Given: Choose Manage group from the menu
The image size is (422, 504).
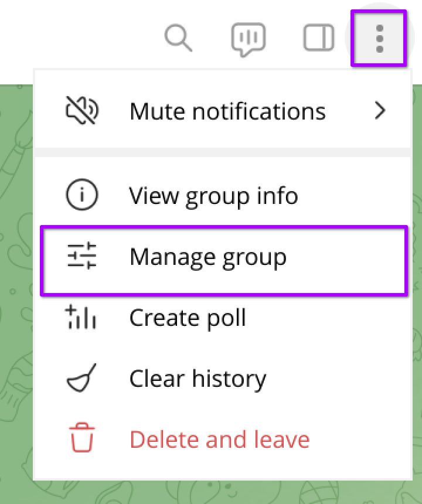Looking at the screenshot, I should [x=208, y=257].
